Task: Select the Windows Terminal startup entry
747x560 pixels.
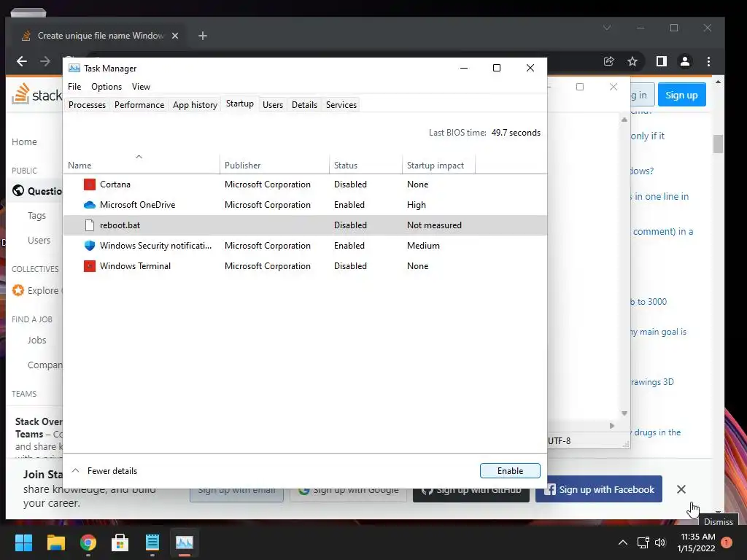Action: coord(305,266)
